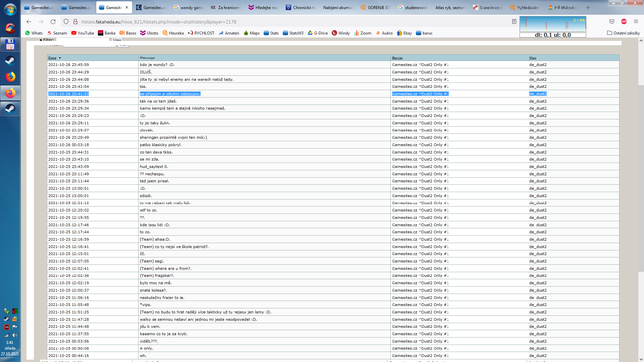Switch to GORENJE tab
The image size is (644, 362).
pos(376,7)
